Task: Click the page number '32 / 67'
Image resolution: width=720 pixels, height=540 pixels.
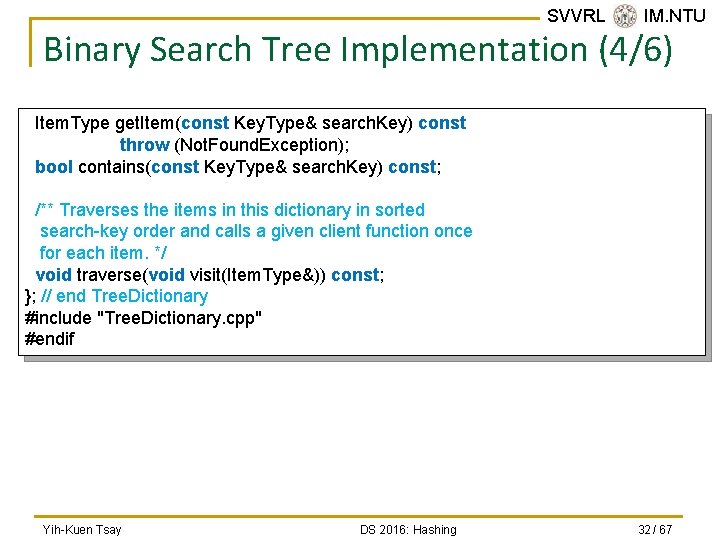Action: (655, 529)
